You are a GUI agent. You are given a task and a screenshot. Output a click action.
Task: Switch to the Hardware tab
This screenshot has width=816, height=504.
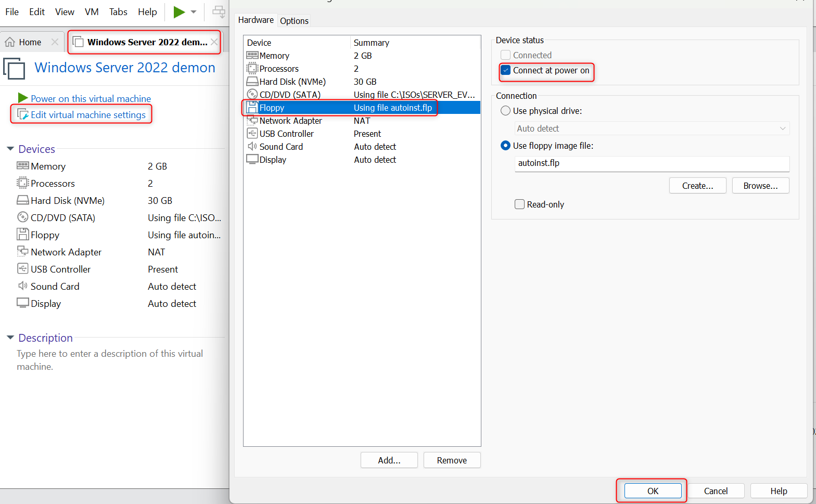point(256,20)
